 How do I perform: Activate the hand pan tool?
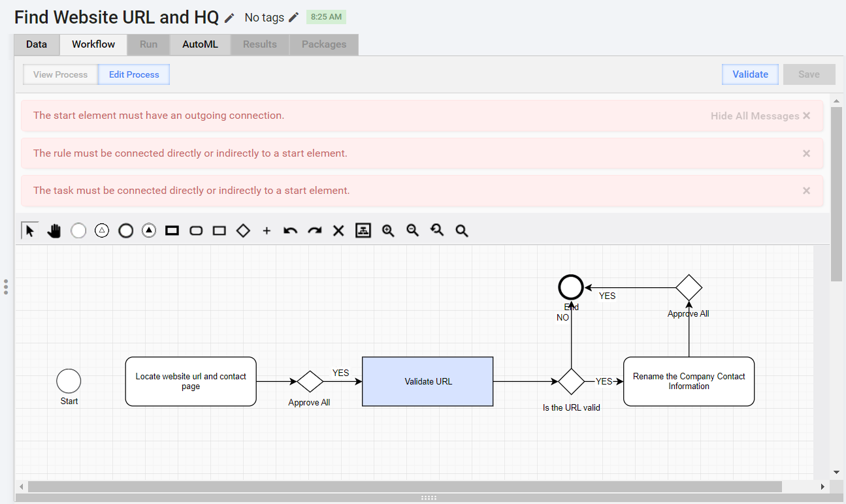54,230
